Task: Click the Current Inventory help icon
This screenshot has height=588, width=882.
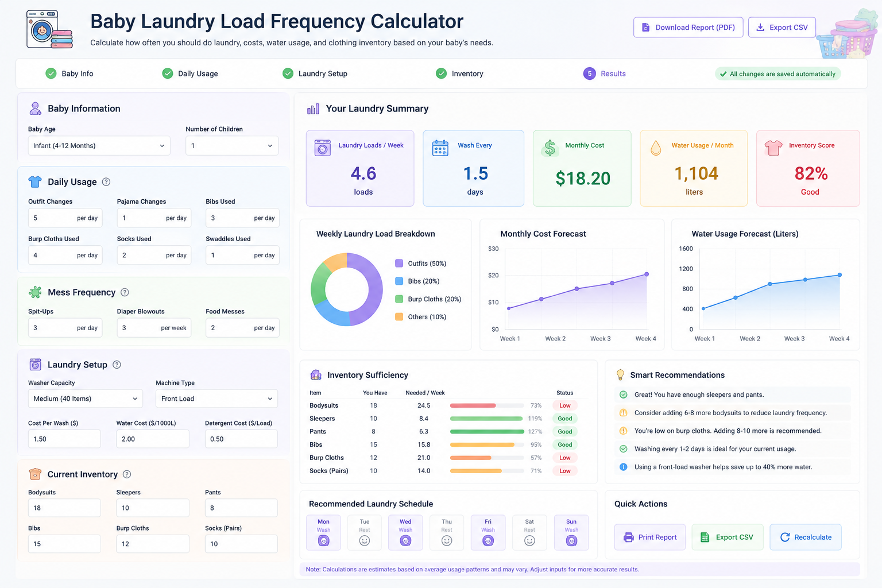Action: (x=127, y=474)
